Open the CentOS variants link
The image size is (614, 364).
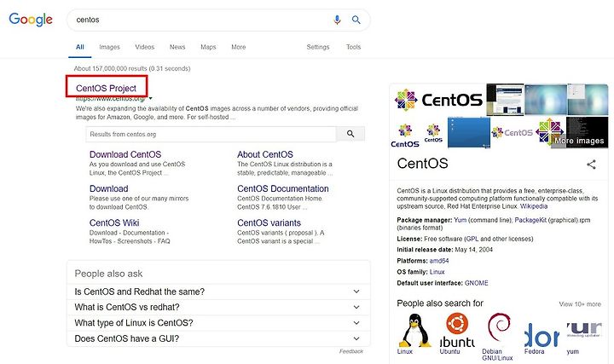tap(269, 222)
